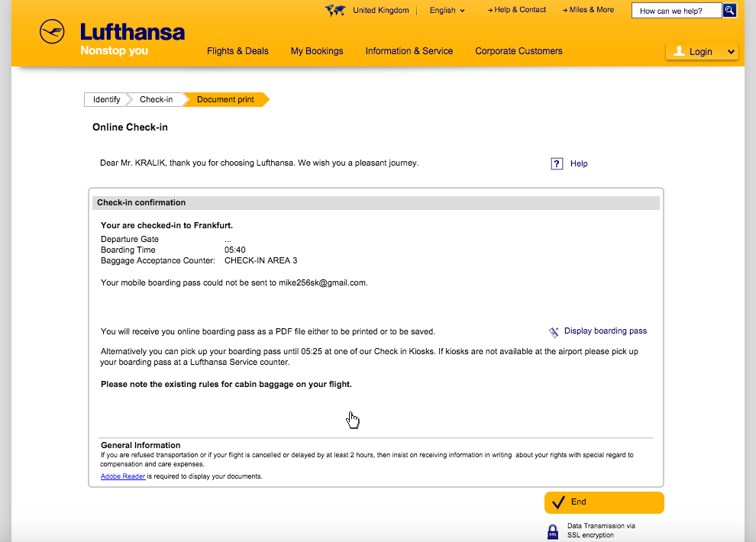Click the 'How can we help?' search field
Screen dimensions: 756x542
[677, 11]
